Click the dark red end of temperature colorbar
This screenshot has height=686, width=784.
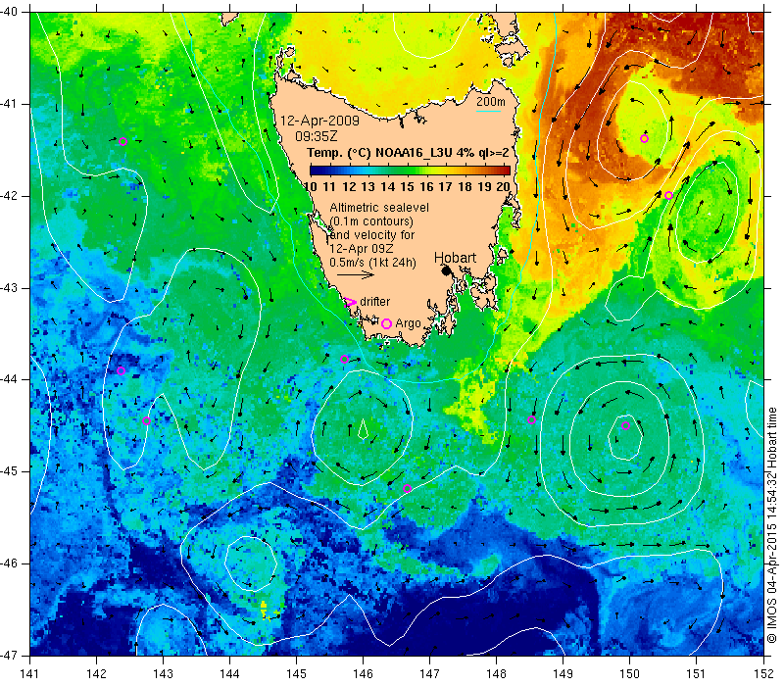pos(506,171)
